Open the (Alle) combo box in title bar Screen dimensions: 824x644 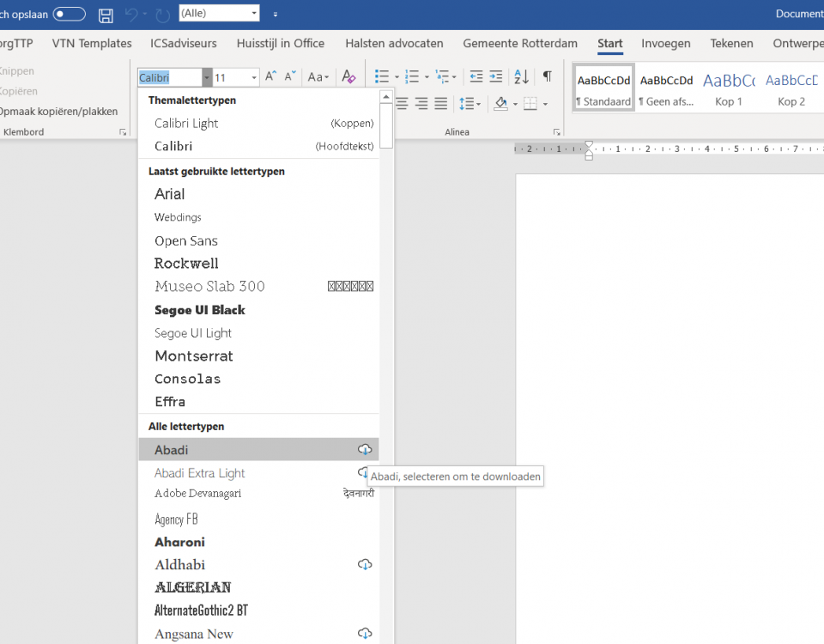(x=219, y=13)
